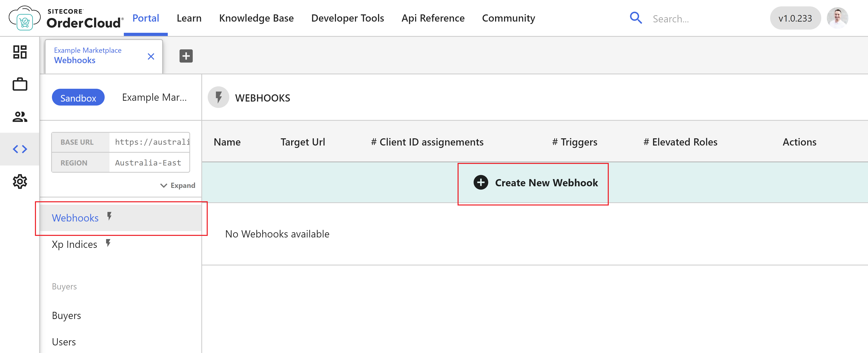This screenshot has width=868, height=353.
Task: Click the Actions column header
Action: tap(799, 142)
